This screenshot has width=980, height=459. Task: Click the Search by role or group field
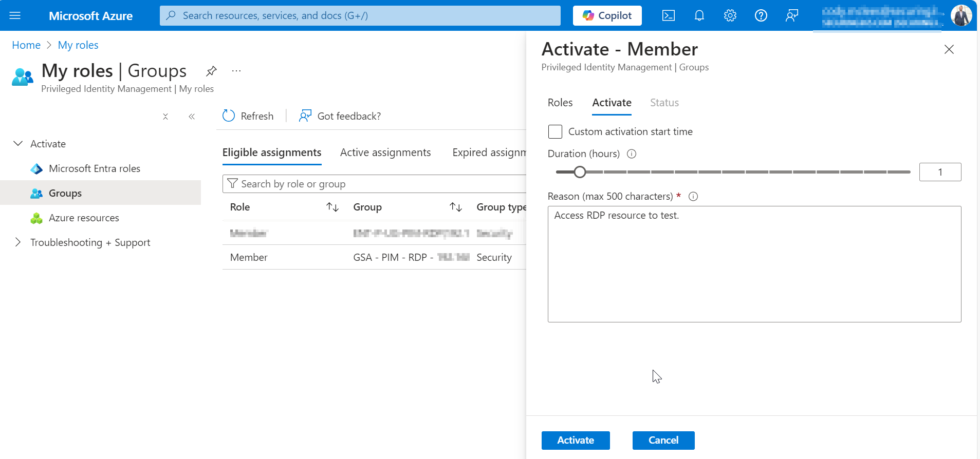pyautogui.click(x=374, y=184)
